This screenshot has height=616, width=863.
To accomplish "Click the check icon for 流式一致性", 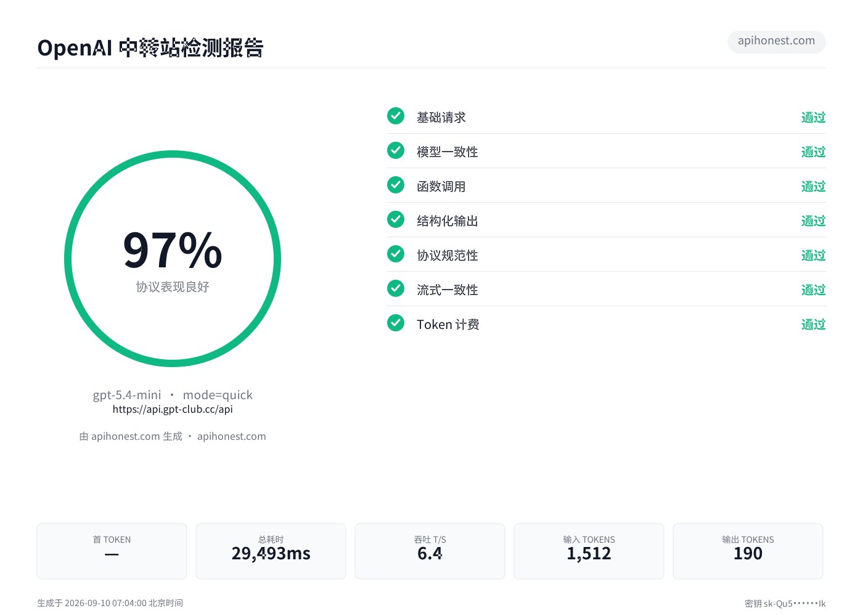I will coord(396,288).
